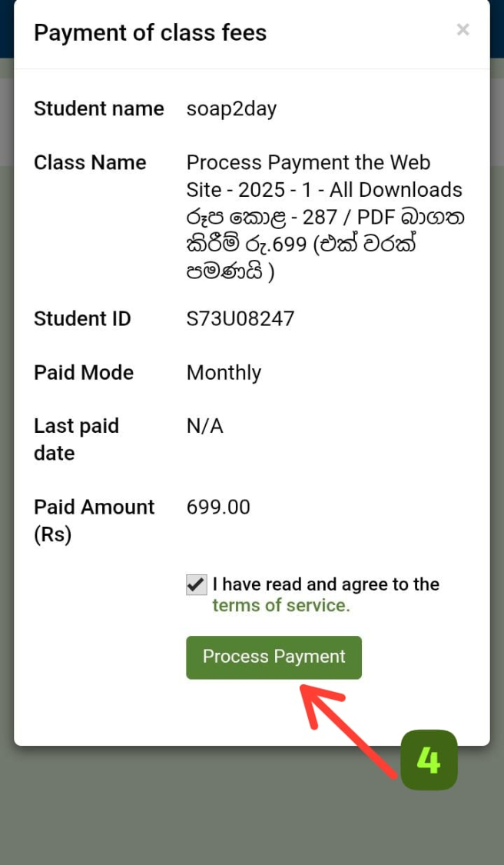Click the 'Student name' field label
The width and height of the screenshot is (504, 865).
click(x=98, y=108)
